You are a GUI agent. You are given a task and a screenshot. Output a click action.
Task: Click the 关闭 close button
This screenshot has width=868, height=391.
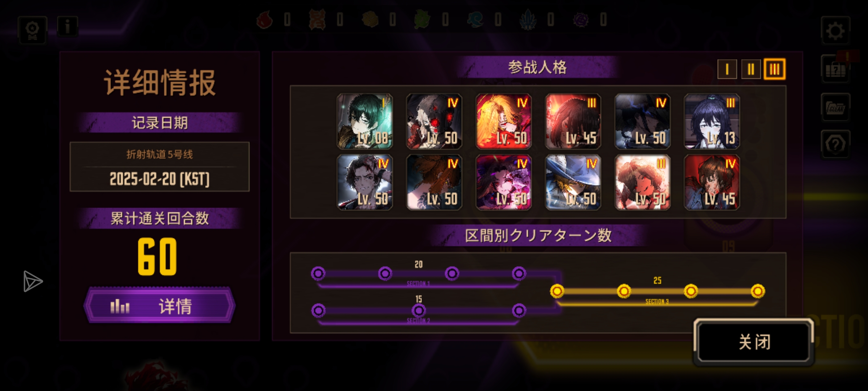pos(754,342)
